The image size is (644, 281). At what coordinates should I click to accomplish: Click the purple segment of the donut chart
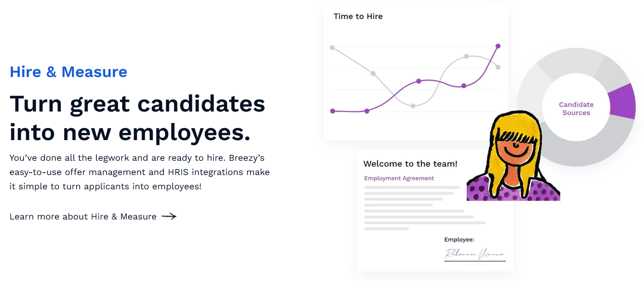click(x=623, y=102)
